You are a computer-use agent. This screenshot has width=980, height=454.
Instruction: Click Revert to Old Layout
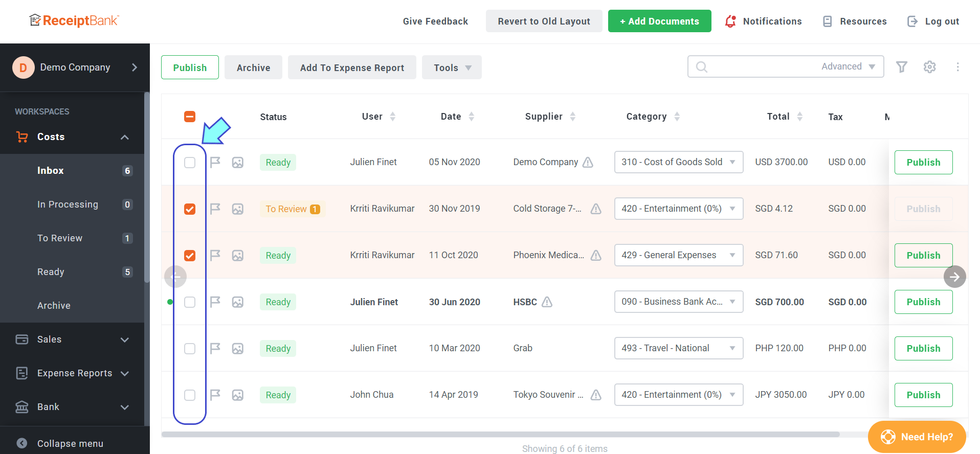click(x=544, y=21)
